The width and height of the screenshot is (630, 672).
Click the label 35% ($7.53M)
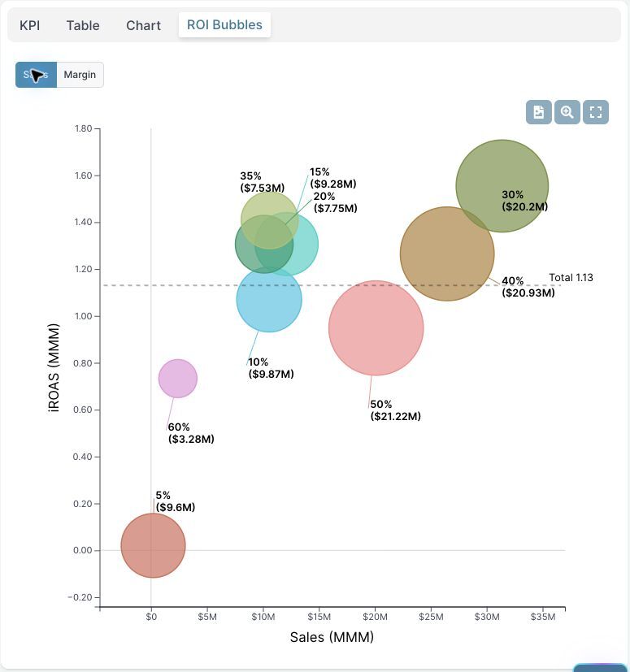click(x=262, y=182)
